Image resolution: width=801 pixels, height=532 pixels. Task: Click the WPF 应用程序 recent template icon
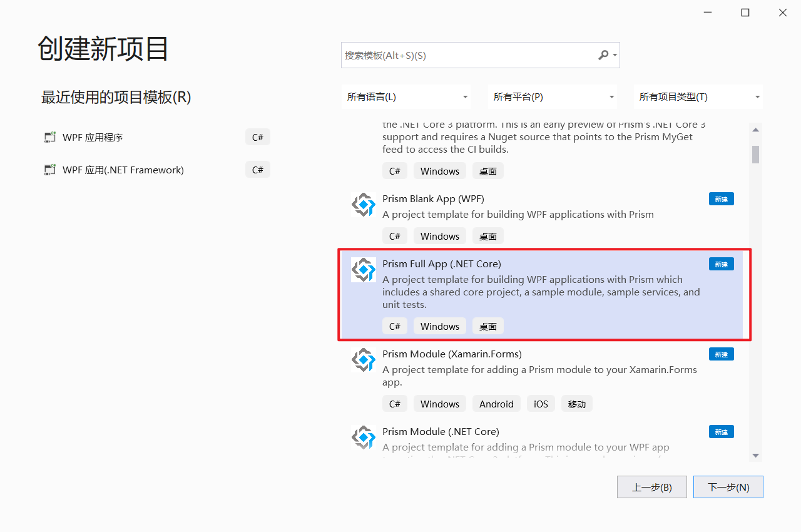[x=50, y=137]
